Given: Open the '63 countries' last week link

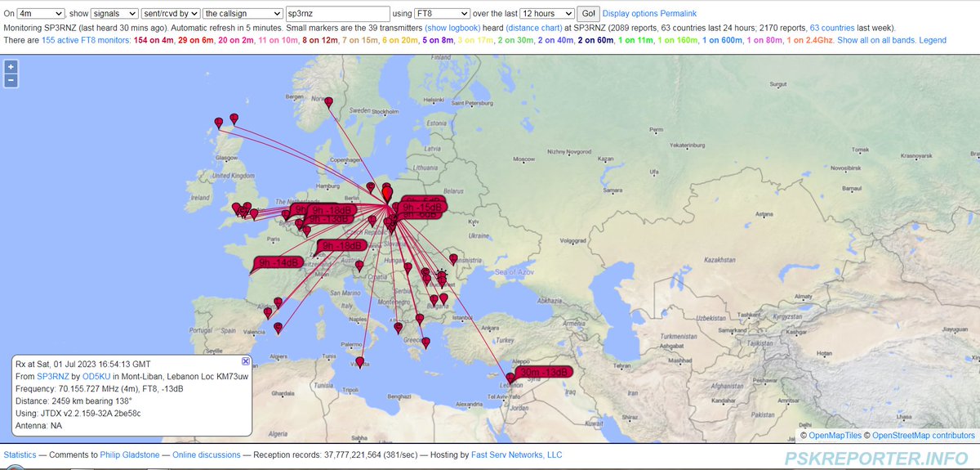Looking at the screenshot, I should [x=832, y=27].
